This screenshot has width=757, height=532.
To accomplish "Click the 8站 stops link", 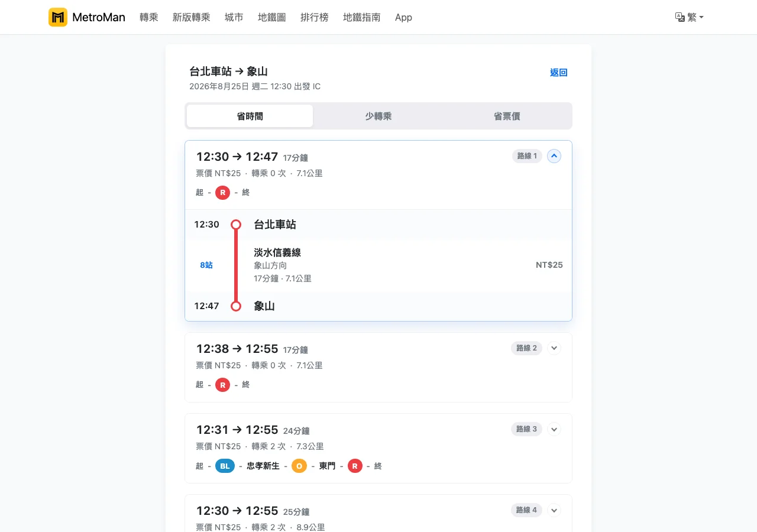I will tap(206, 265).
